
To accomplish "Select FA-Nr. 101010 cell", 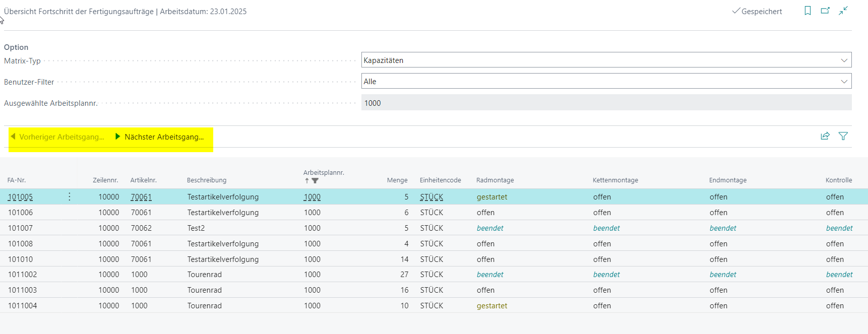I will click(x=20, y=259).
